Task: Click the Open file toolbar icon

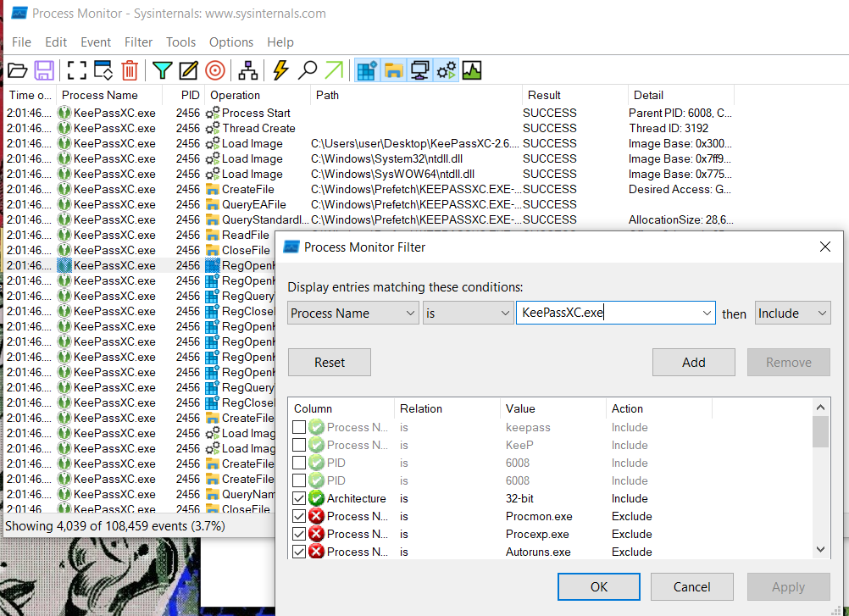Action: (17, 70)
